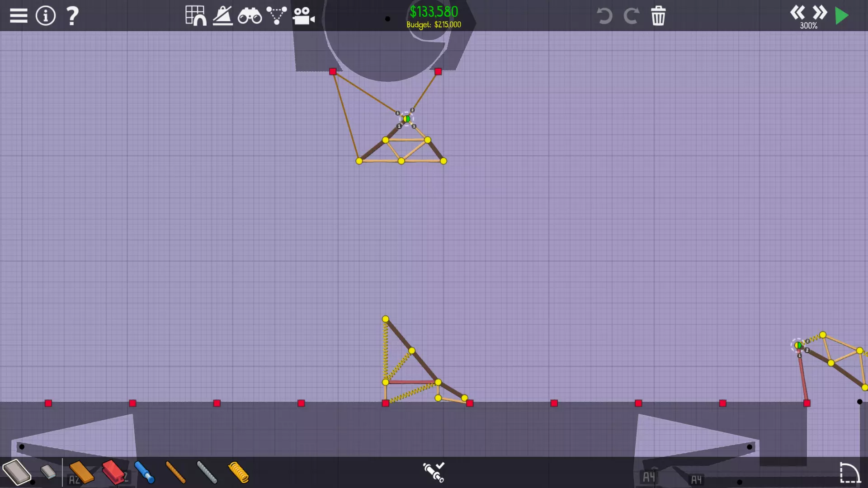The height and width of the screenshot is (488, 868).
Task: Toggle grid and arch tool
Action: point(196,16)
